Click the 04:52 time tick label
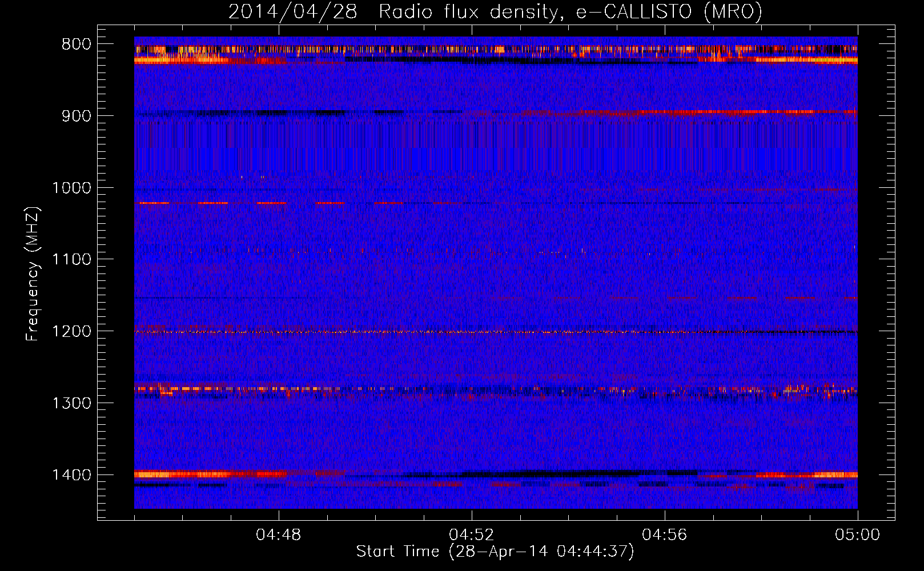 (x=472, y=535)
